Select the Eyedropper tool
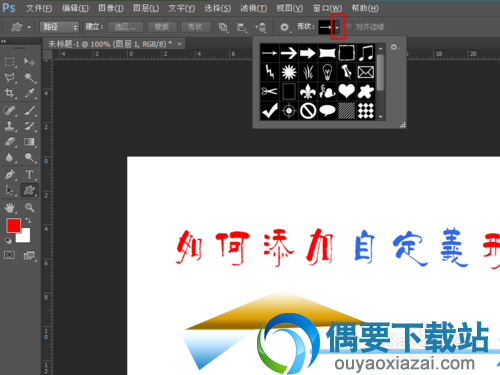 click(29, 93)
